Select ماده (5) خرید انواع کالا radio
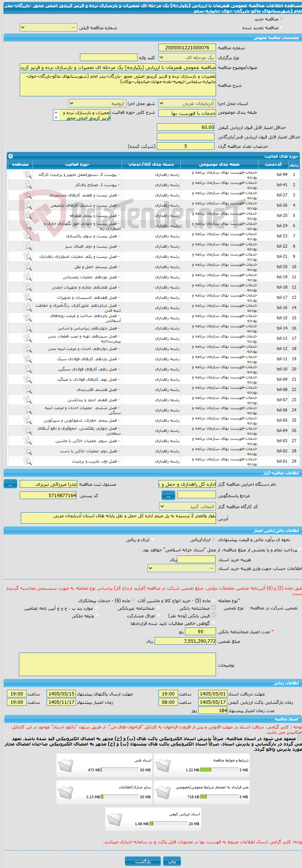Image resolution: width=302 pixels, height=868 pixels. pos(214,600)
